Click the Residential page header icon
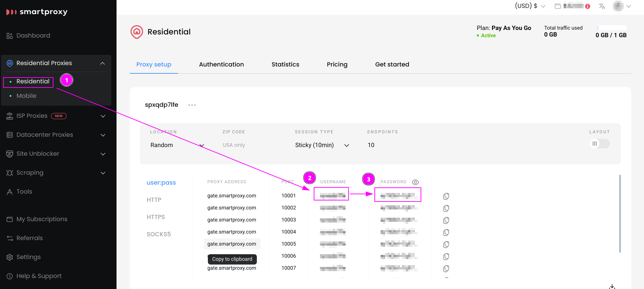Viewport: 644px width, 289px height. 137,32
